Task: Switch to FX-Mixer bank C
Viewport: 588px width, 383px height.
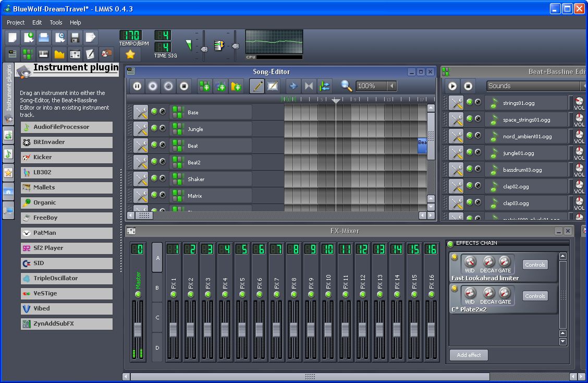Action: 157,318
